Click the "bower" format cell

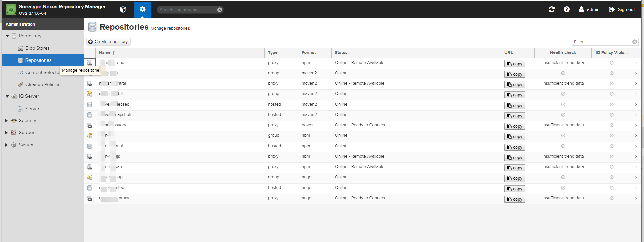308,125
